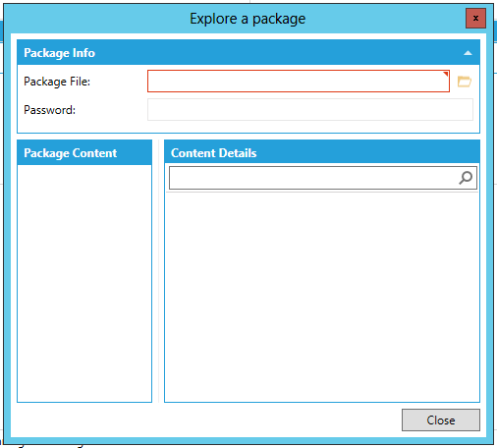Viewport: 497px width, 448px height.
Task: Click the splitter between Package Content and Content Details
Action: (x=158, y=271)
